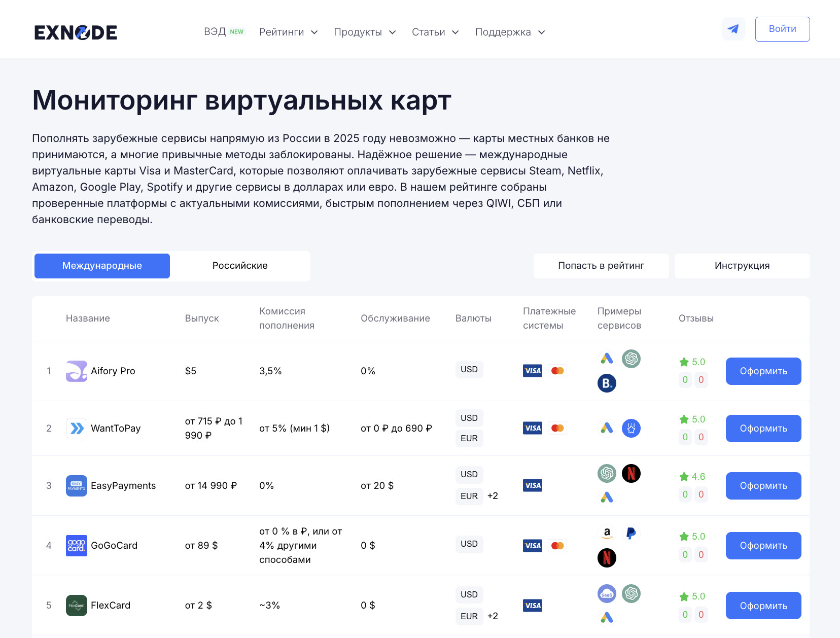Click Google Ads icon in Aifory Pro row
This screenshot has height=638, width=840.
point(607,359)
